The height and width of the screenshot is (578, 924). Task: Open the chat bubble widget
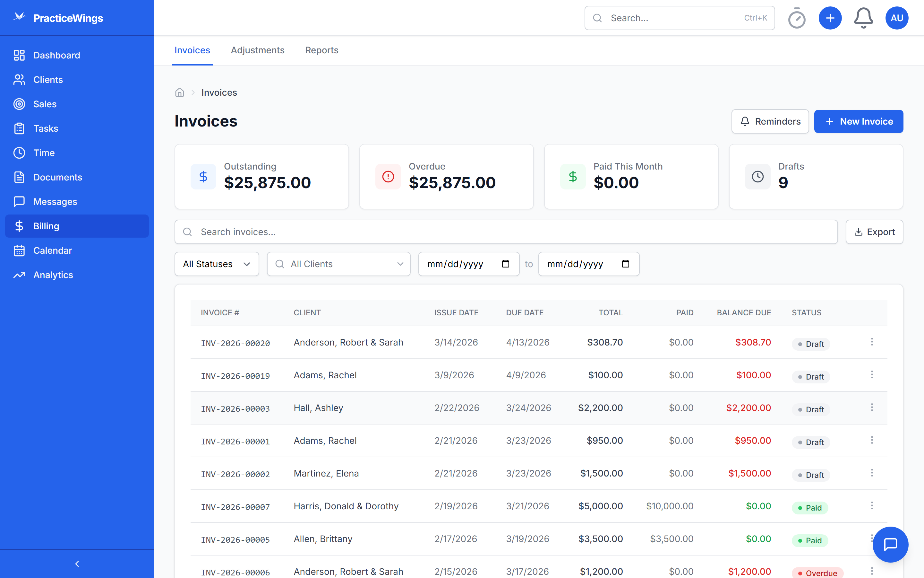[x=890, y=544]
